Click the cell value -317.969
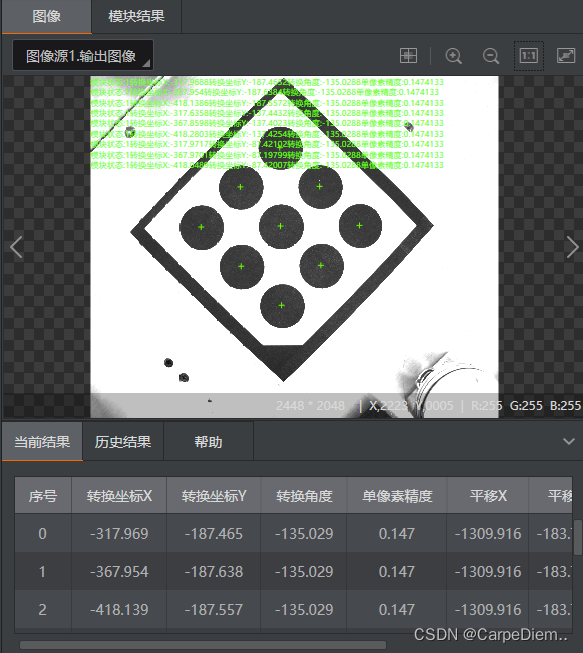This screenshot has width=583, height=653. (x=119, y=533)
